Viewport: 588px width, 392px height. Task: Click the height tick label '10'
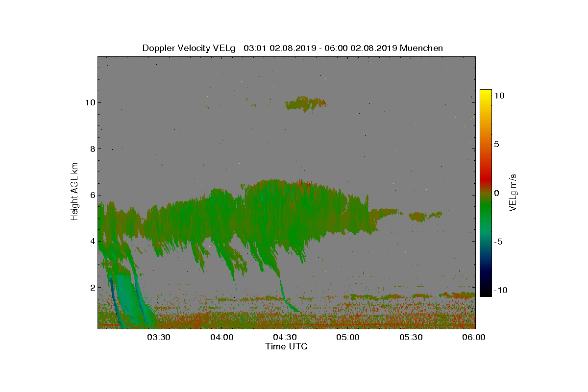click(90, 102)
